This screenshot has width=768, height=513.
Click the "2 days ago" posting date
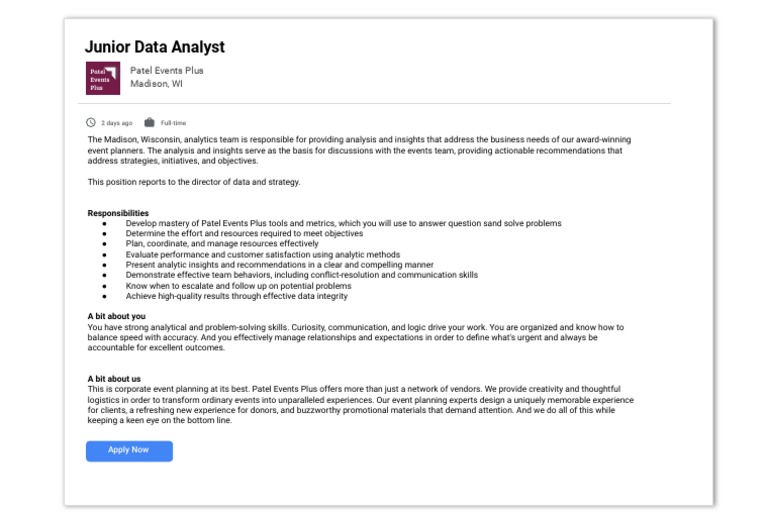pyautogui.click(x=116, y=123)
